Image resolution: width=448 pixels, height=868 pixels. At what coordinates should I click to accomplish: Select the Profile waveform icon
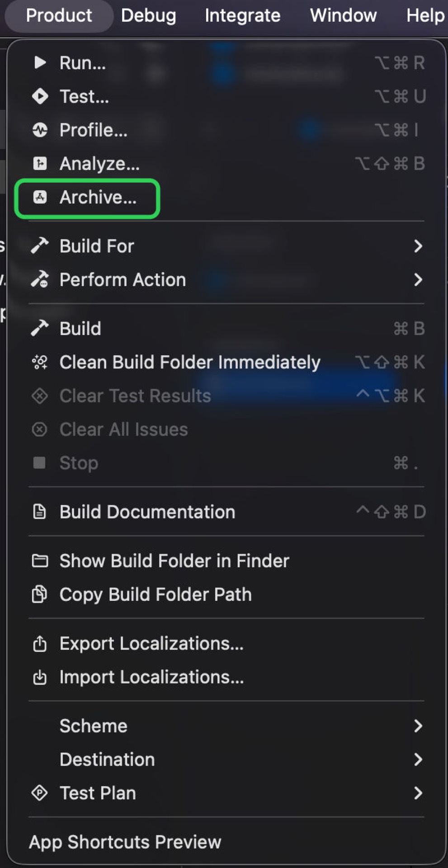point(40,130)
